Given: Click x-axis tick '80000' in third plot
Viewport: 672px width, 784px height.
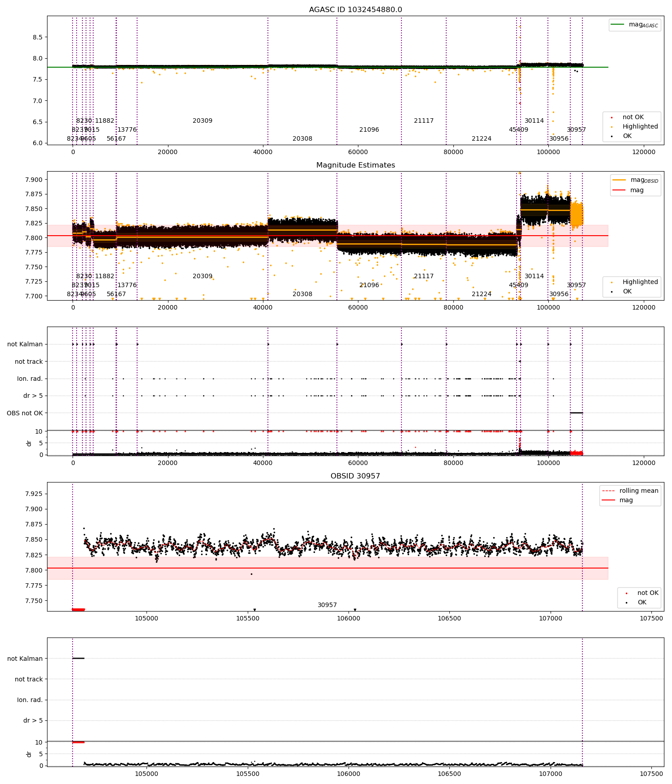Looking at the screenshot, I should click(453, 463).
